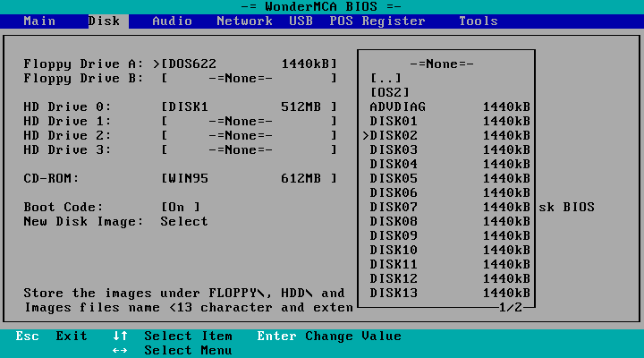This screenshot has width=644, height=358.
Task: Click the left-right arrows key hint
Action: point(120,350)
